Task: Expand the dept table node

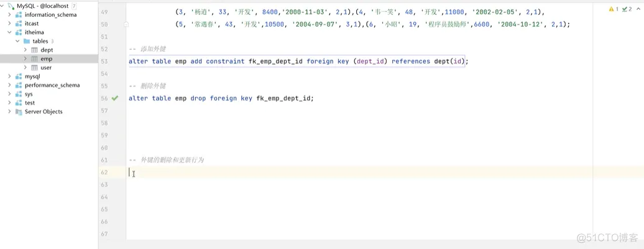Action: click(x=25, y=50)
